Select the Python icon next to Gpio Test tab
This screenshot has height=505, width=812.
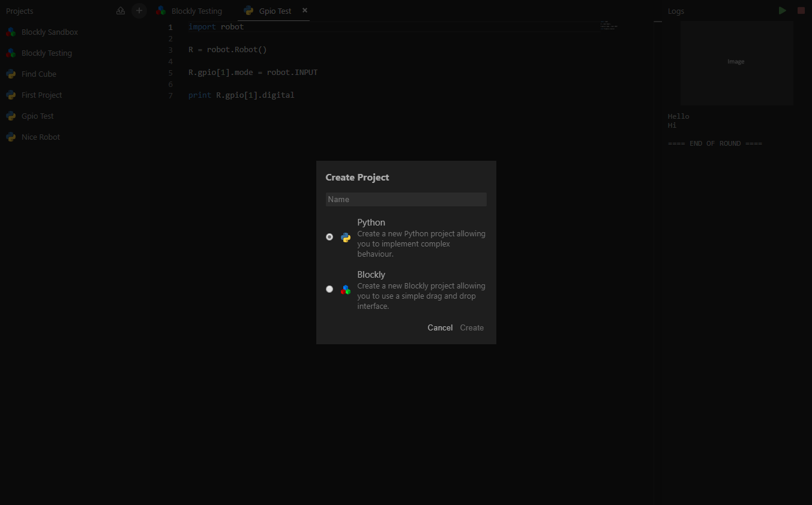(x=249, y=10)
